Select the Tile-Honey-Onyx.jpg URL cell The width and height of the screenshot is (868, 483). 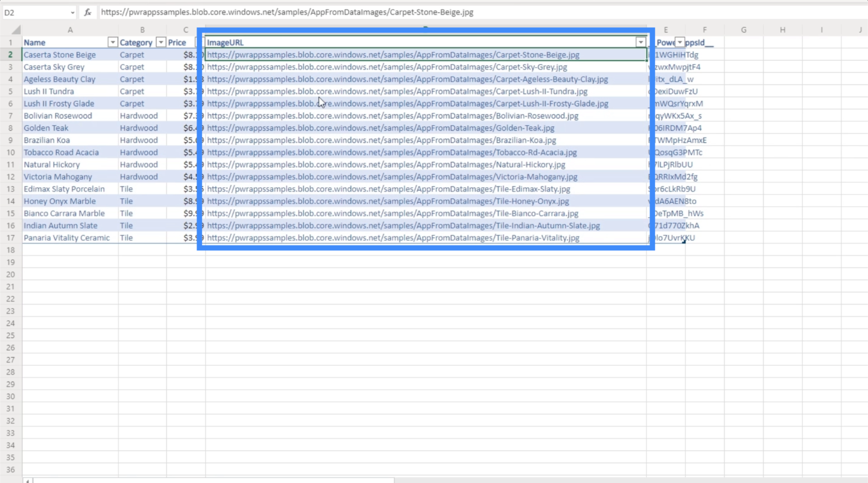point(426,201)
